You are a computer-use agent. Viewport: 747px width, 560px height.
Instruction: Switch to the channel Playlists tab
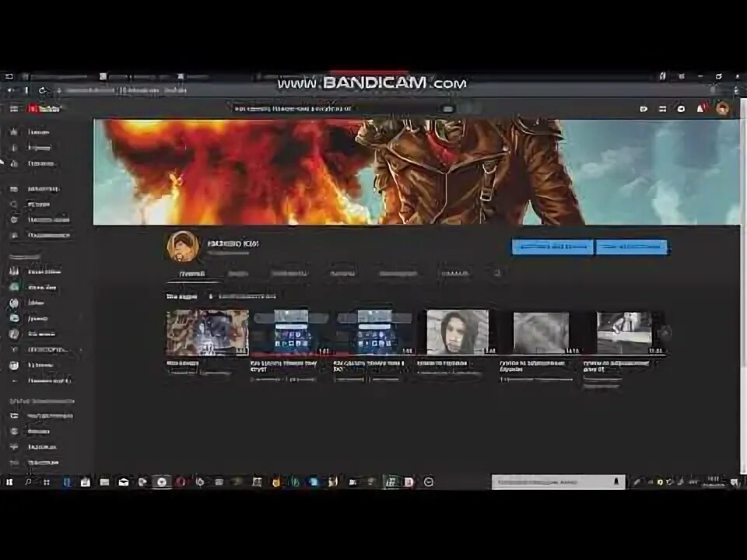(x=289, y=274)
